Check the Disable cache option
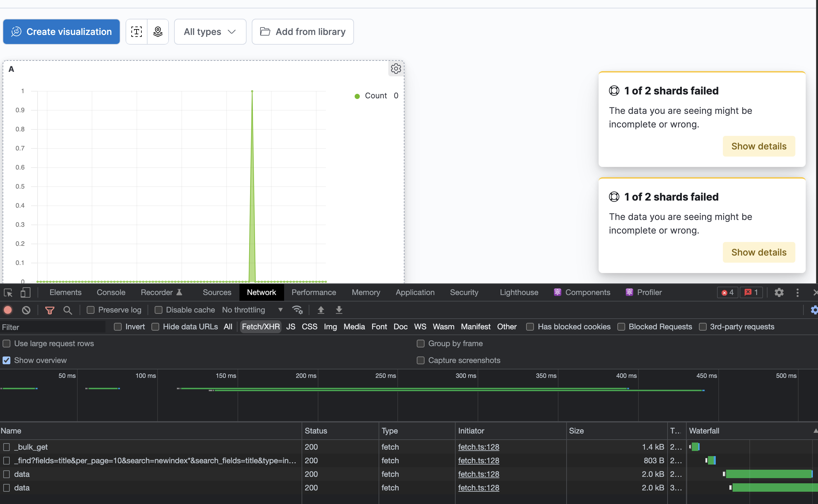Screen dimensions: 818x504 (x=159, y=310)
